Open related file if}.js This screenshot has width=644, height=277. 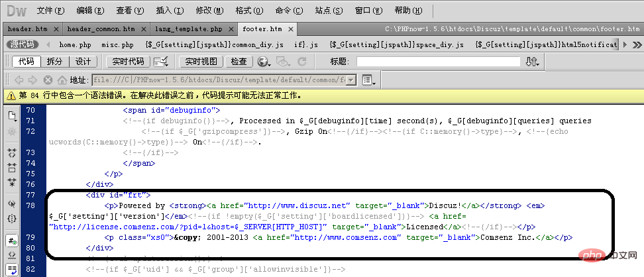[x=306, y=45]
